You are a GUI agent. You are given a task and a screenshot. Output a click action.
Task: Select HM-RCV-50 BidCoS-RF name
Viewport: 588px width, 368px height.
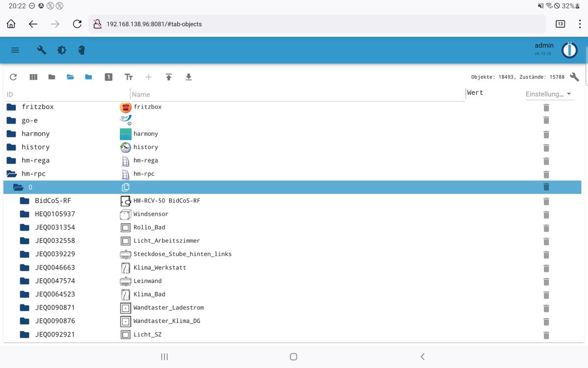click(167, 200)
